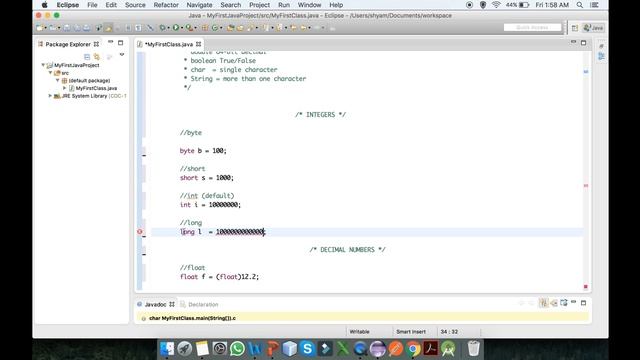Open the Project menu
Viewport: 640px width, 360px height.
pyautogui.click(x=259, y=5)
